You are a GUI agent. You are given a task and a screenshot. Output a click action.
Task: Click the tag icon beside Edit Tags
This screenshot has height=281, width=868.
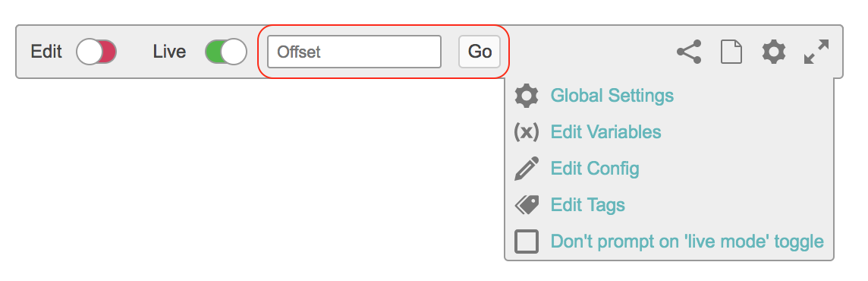click(527, 205)
